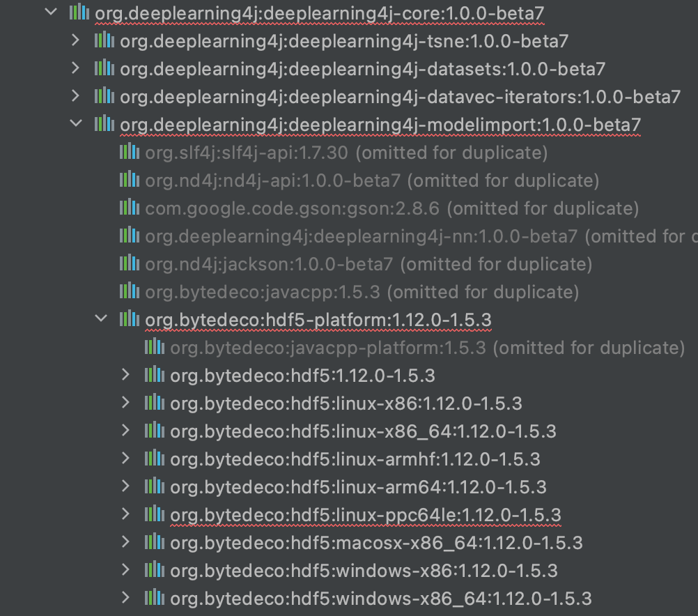Expand hdf5:windows-x86_64 dependency node
This screenshot has width=698, height=616.
(x=125, y=598)
